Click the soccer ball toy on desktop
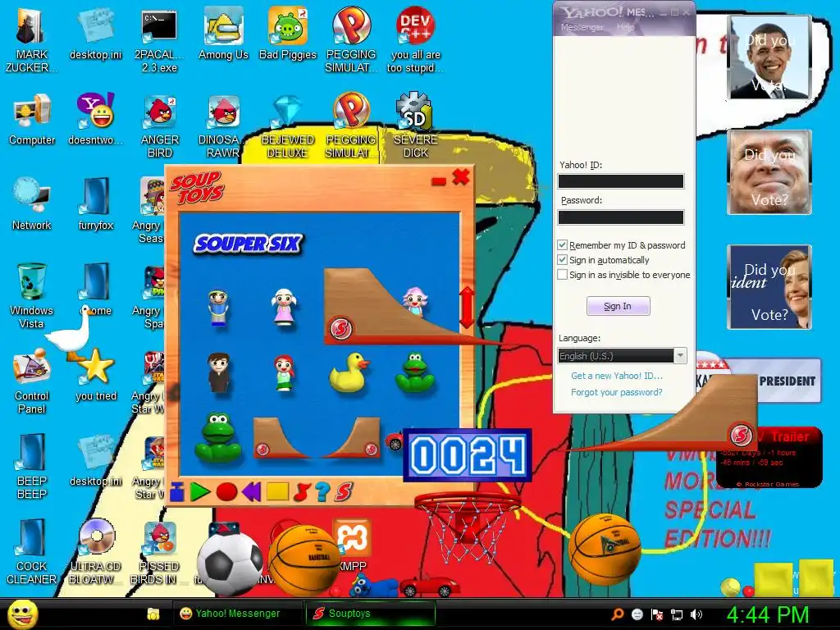This screenshot has width=840, height=630. 230,563
